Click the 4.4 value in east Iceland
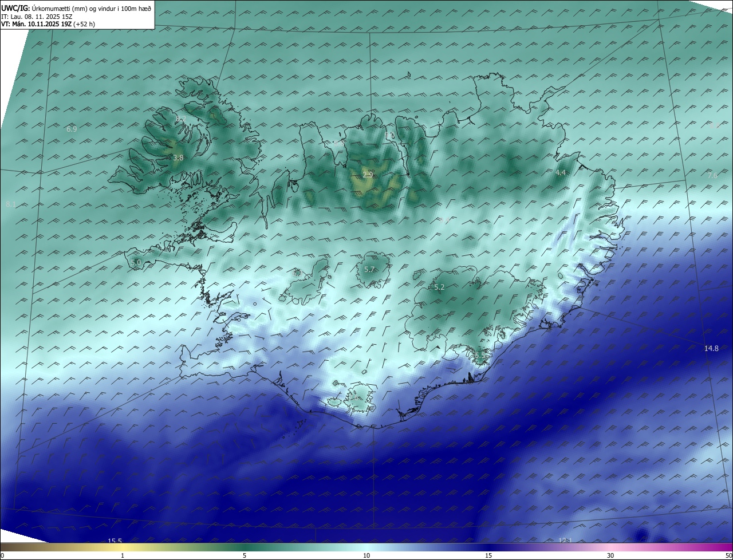733x560 pixels. point(561,172)
